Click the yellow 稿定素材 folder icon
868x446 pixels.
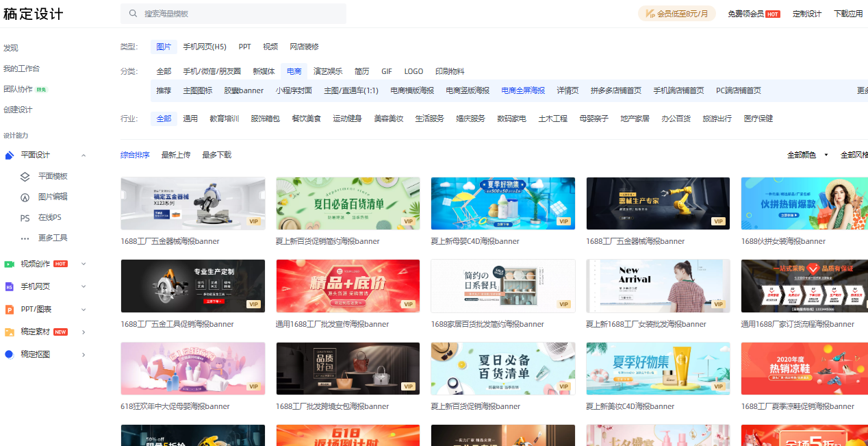pos(10,332)
